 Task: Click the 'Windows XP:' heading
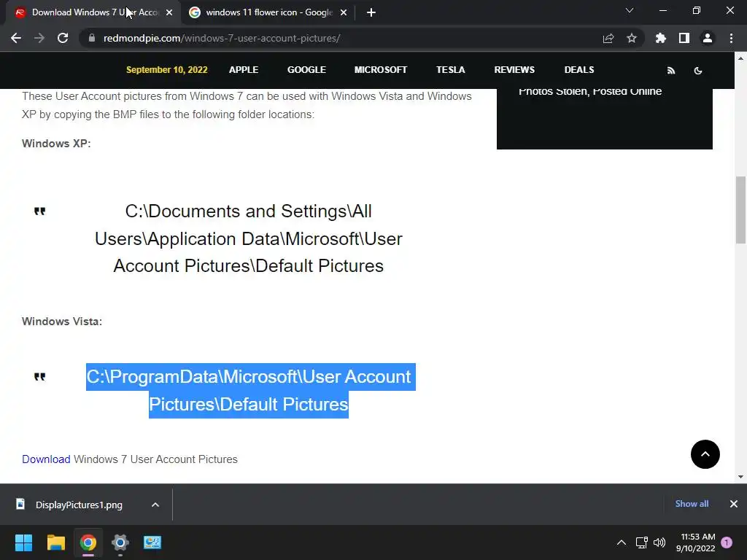tap(56, 144)
